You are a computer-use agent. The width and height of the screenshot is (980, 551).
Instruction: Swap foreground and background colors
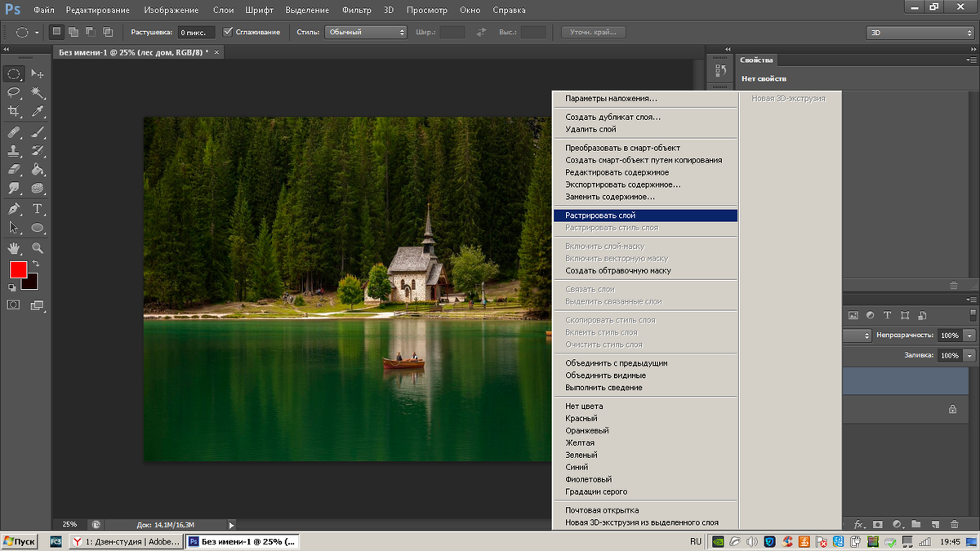[x=35, y=264]
